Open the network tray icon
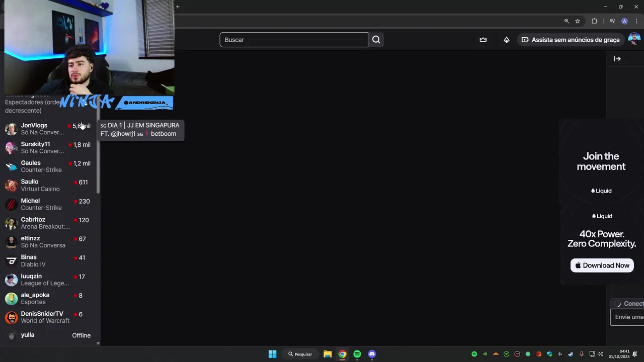 tap(592, 354)
